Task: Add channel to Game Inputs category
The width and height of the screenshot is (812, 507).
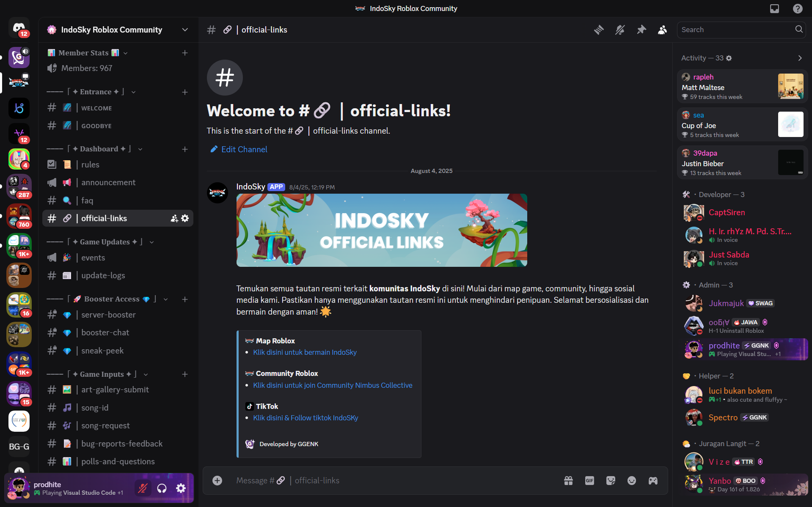Action: 185,374
